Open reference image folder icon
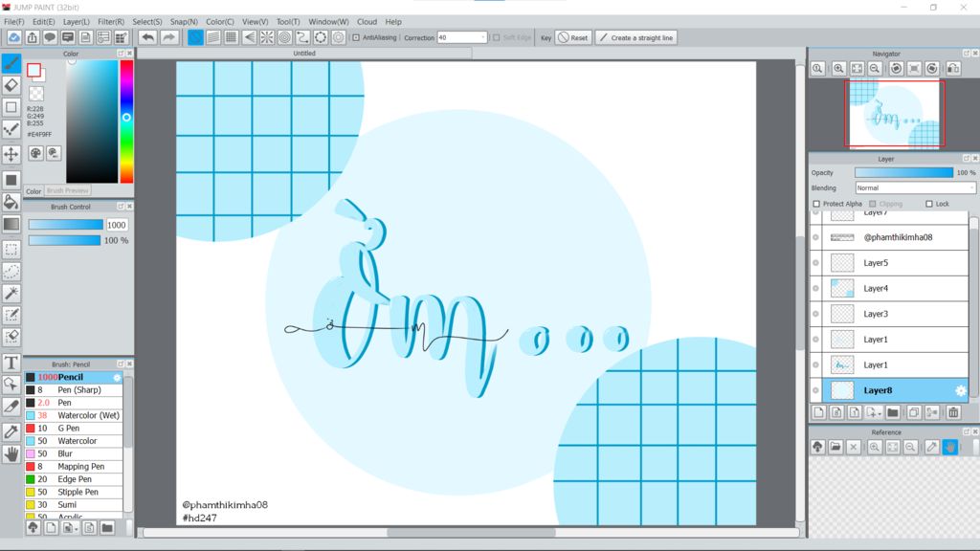Image resolution: width=980 pixels, height=551 pixels. (835, 447)
